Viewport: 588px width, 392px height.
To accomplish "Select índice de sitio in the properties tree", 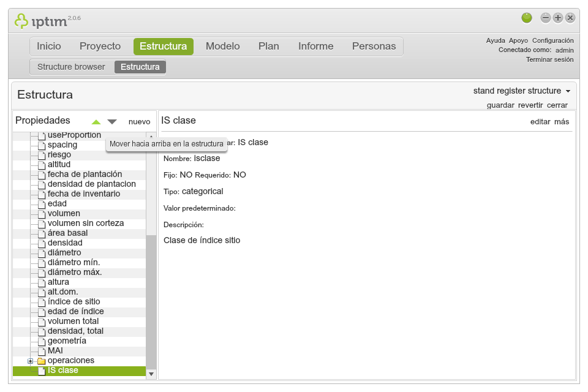I will pyautogui.click(x=72, y=301).
